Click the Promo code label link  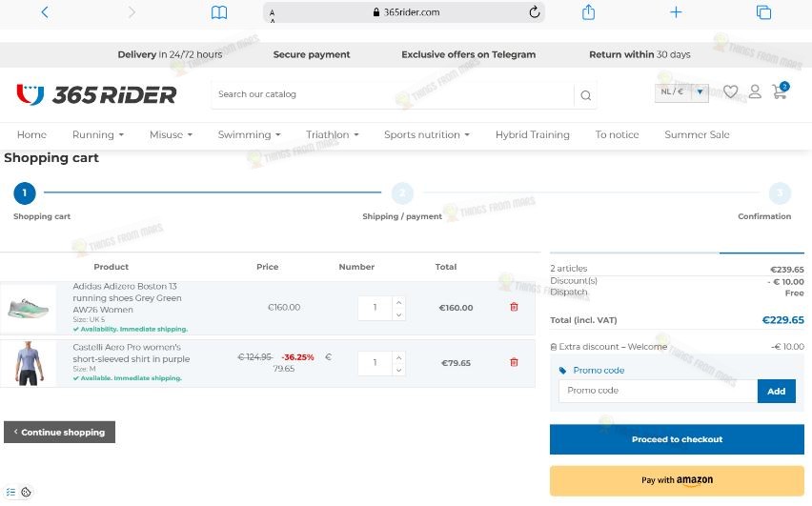pyautogui.click(x=599, y=371)
